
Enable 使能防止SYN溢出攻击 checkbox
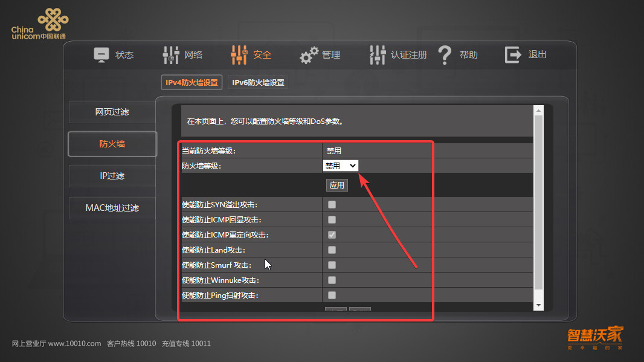(332, 205)
